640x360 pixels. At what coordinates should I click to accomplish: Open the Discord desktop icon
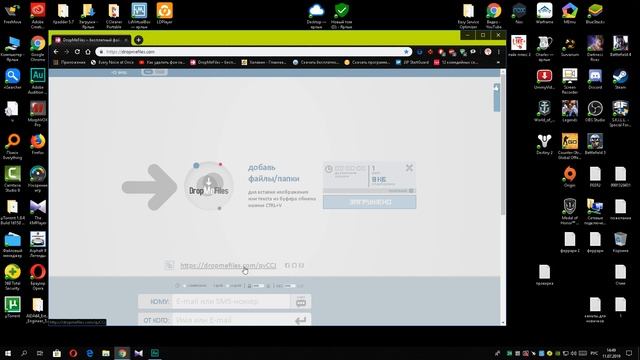click(595, 79)
